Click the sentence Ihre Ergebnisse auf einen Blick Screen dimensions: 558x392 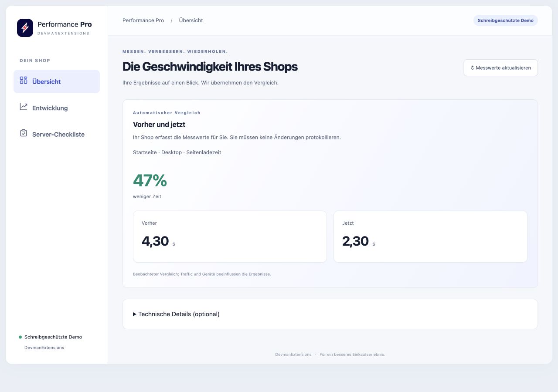[161, 82]
